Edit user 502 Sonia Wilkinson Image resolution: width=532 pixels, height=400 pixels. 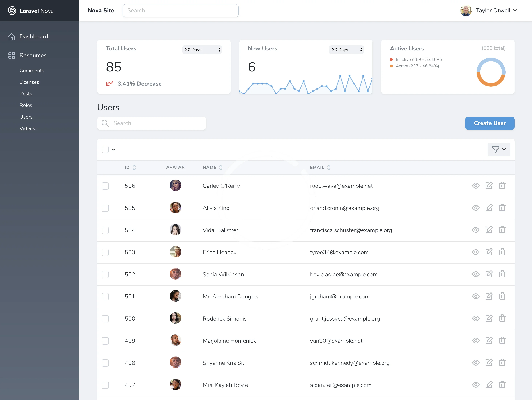click(489, 274)
